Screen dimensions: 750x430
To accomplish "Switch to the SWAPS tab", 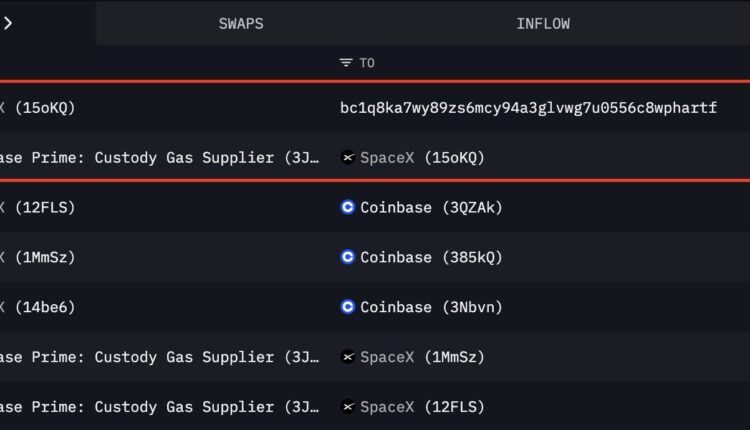I will (241, 23).
